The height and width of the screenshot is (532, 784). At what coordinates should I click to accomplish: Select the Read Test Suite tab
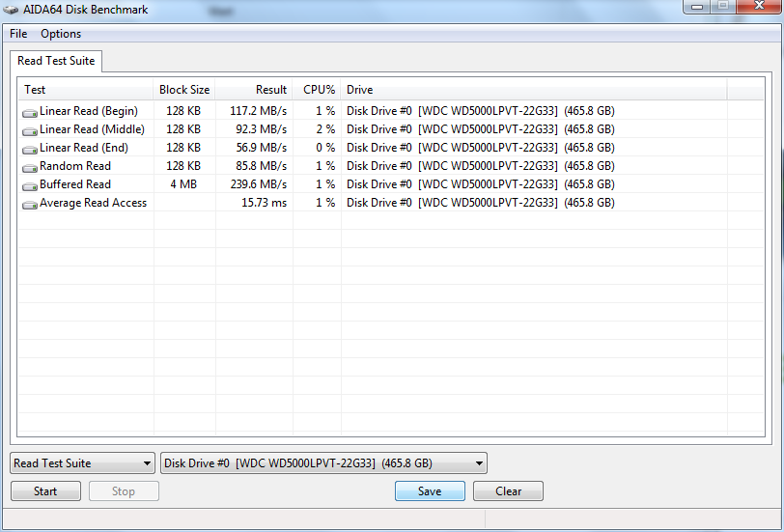coord(56,61)
